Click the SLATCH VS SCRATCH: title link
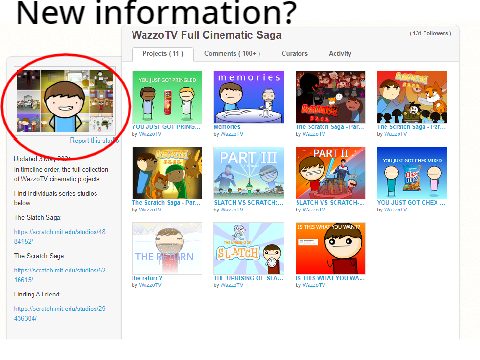The height and width of the screenshot is (360, 480). [248, 203]
